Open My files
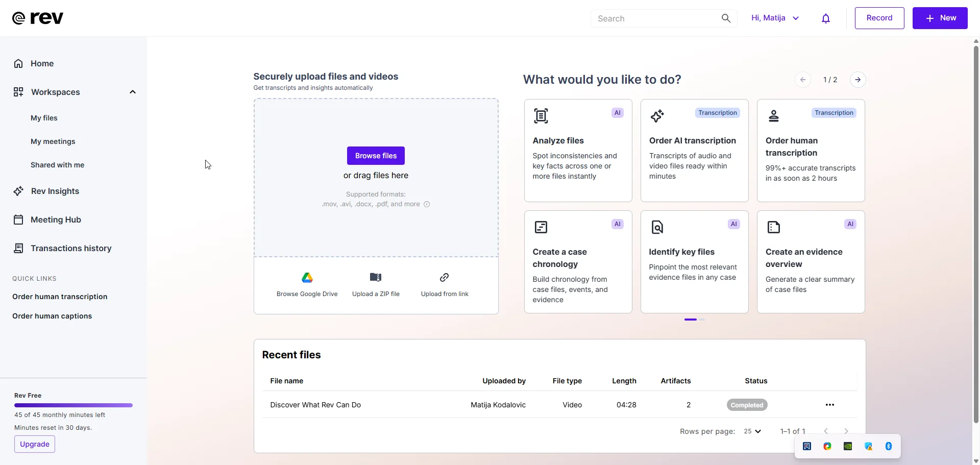The width and height of the screenshot is (980, 465). pos(44,118)
